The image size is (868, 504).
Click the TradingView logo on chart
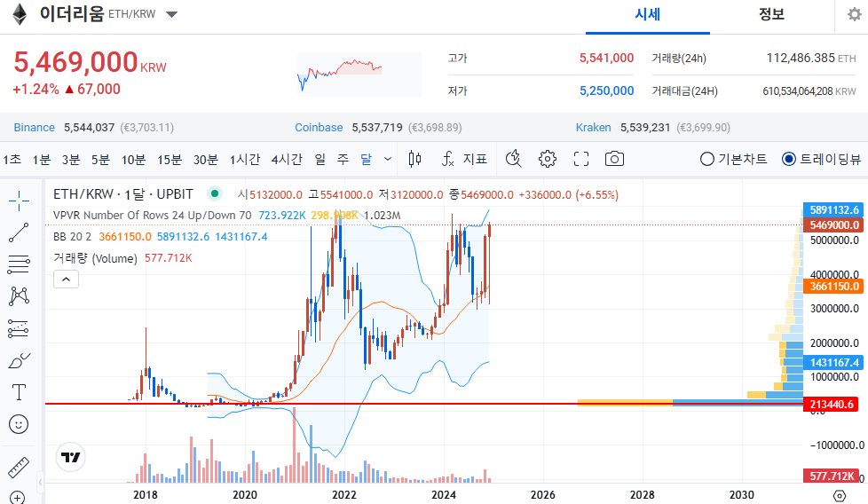coord(71,457)
